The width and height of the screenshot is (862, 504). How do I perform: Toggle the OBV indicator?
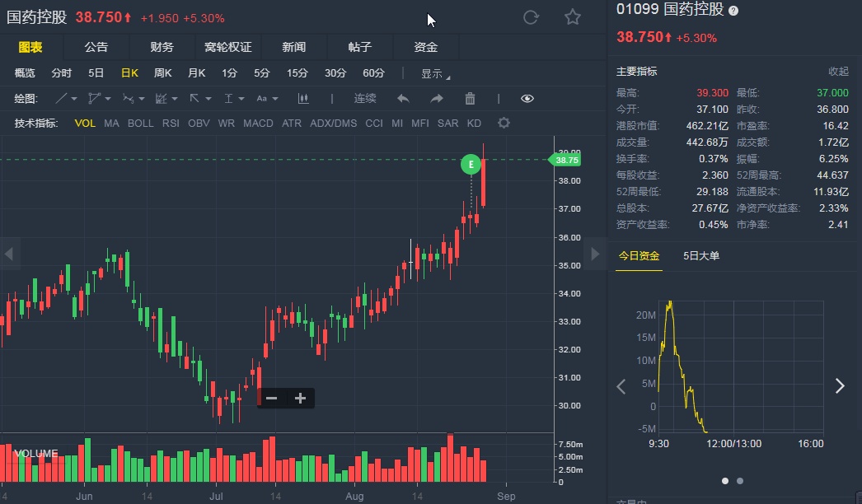click(x=199, y=123)
